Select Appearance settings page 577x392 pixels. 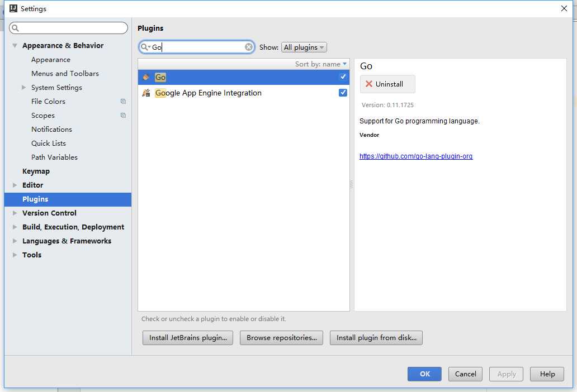tap(51, 60)
